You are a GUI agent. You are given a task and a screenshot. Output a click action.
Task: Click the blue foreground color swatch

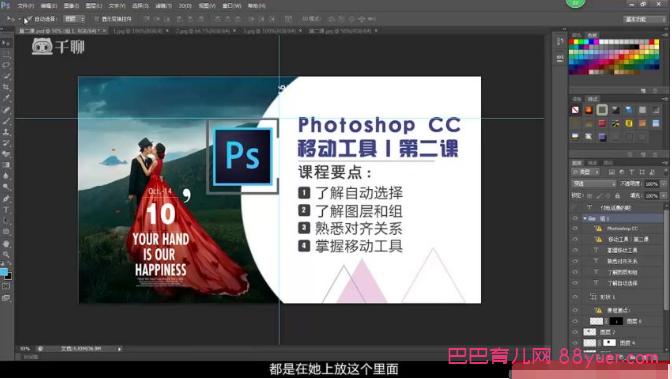point(4,272)
